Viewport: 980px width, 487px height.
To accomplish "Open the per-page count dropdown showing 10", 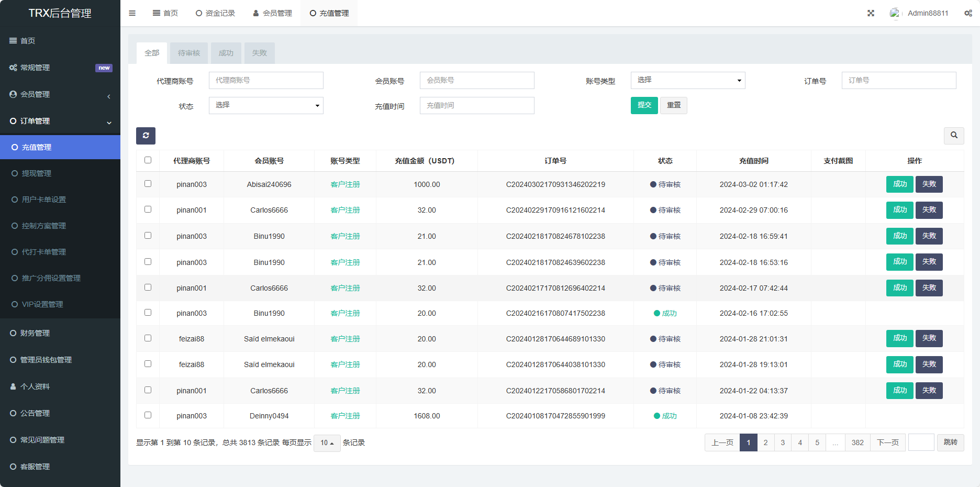I will coord(327,443).
